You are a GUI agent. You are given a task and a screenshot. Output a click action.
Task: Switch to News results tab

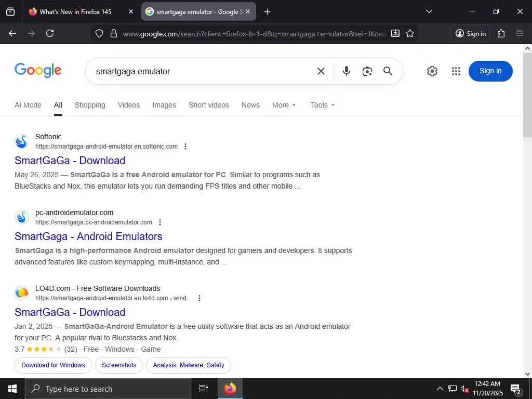click(x=250, y=105)
